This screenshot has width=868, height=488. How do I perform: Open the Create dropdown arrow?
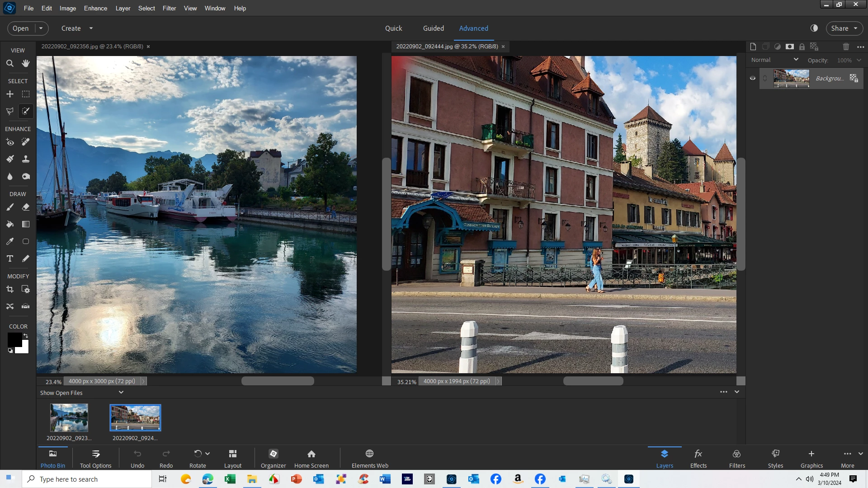(x=91, y=28)
